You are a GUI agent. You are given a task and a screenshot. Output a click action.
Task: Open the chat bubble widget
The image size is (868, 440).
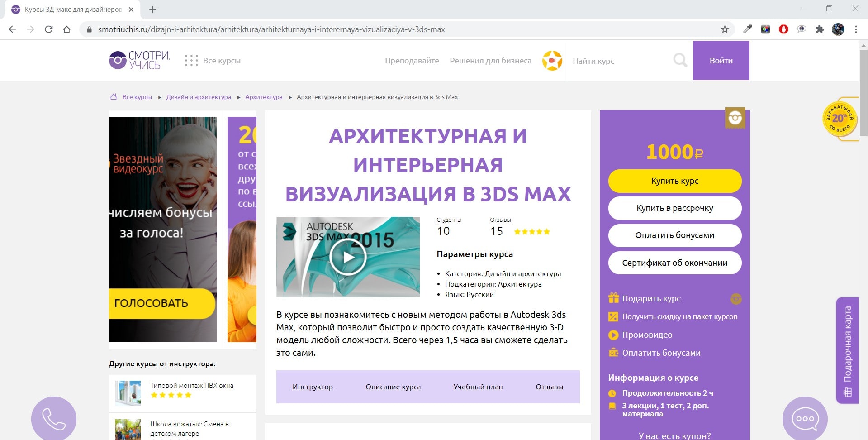point(805,419)
